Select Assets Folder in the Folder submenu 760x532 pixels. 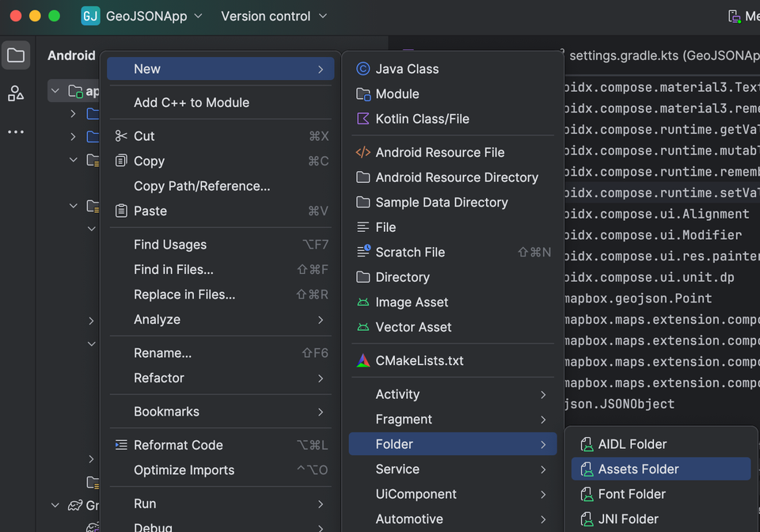point(638,469)
